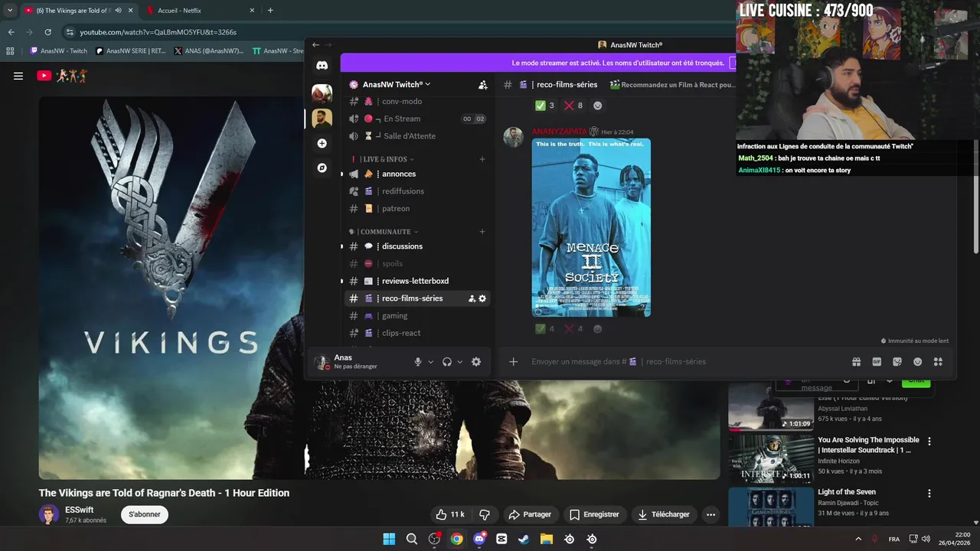Click ANANYZAPATA message avatar
Screen dimensions: 980x551
[x=513, y=138]
